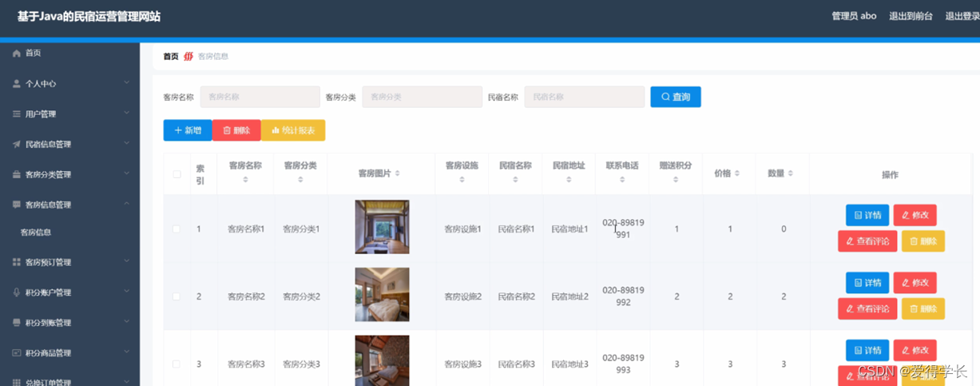
Task: Expand the 积分到账管理 menu chevron
Action: [126, 322]
